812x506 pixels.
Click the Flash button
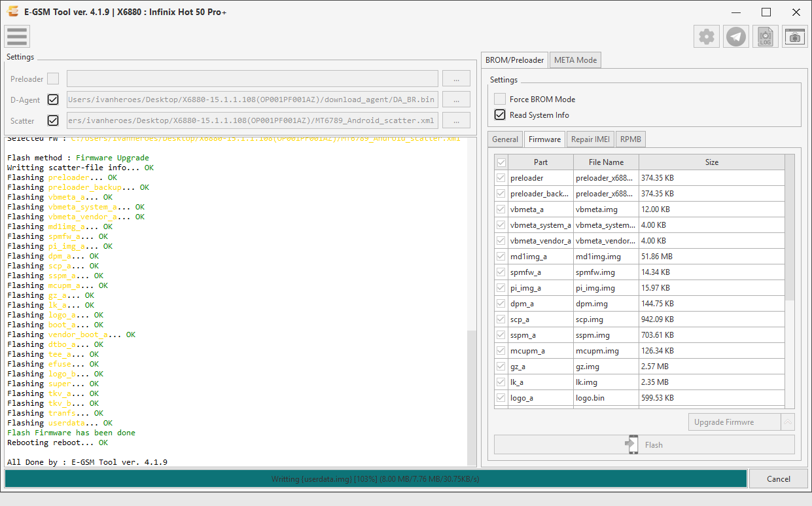click(644, 444)
